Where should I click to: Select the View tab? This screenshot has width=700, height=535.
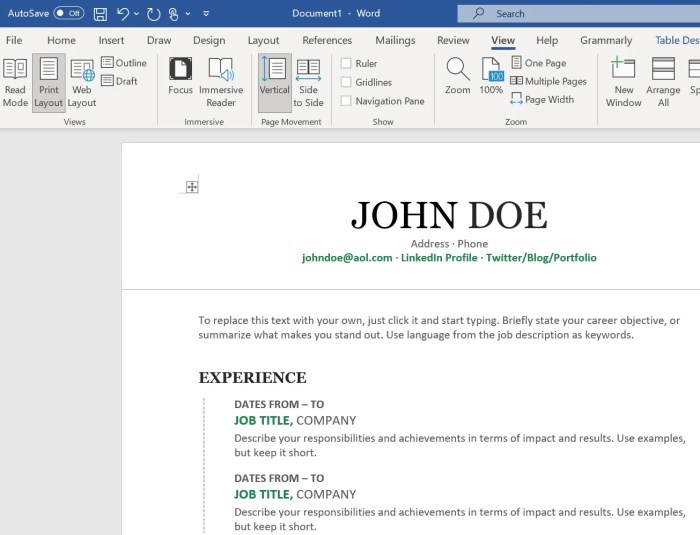point(503,40)
